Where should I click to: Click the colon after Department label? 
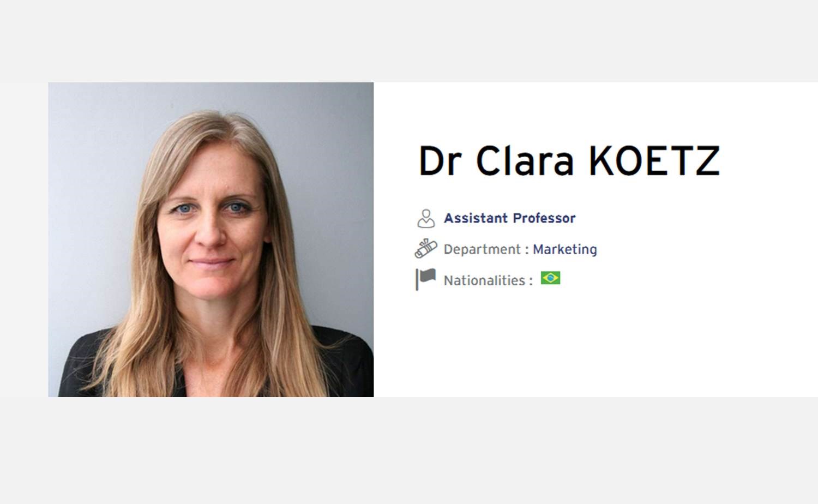[x=527, y=250]
